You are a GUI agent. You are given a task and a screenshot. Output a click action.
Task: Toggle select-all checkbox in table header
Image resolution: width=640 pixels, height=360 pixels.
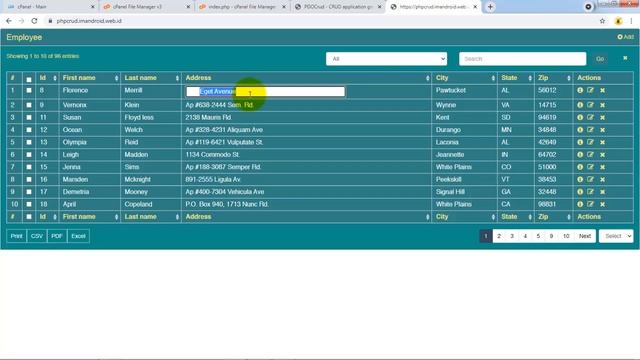(x=29, y=79)
